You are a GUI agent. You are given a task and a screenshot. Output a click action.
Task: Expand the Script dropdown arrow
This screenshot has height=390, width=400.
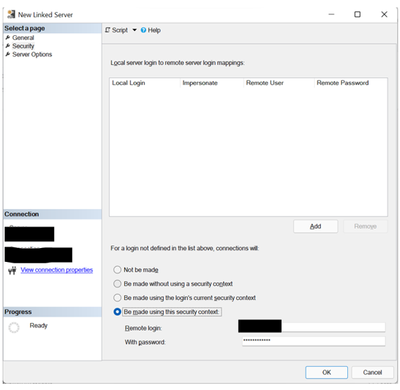tap(134, 30)
